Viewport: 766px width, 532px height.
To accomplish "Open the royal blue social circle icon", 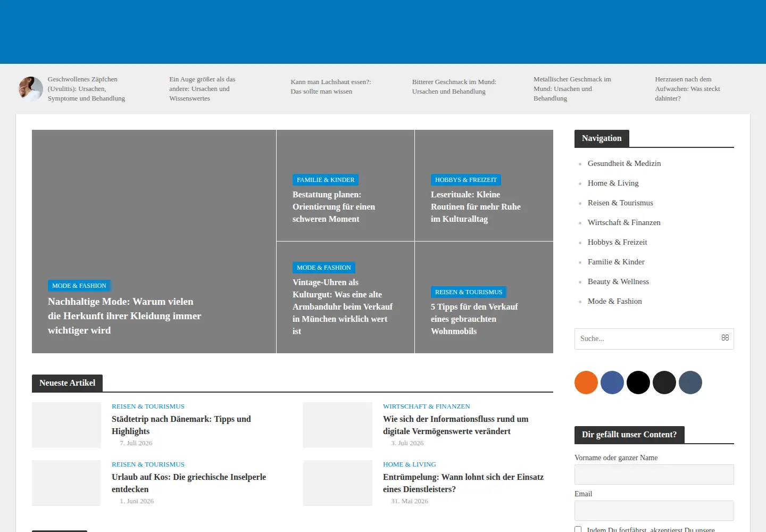I will click(612, 383).
